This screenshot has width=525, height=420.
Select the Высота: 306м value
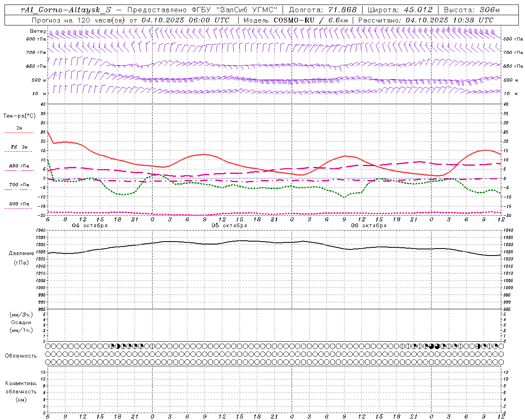pos(472,10)
